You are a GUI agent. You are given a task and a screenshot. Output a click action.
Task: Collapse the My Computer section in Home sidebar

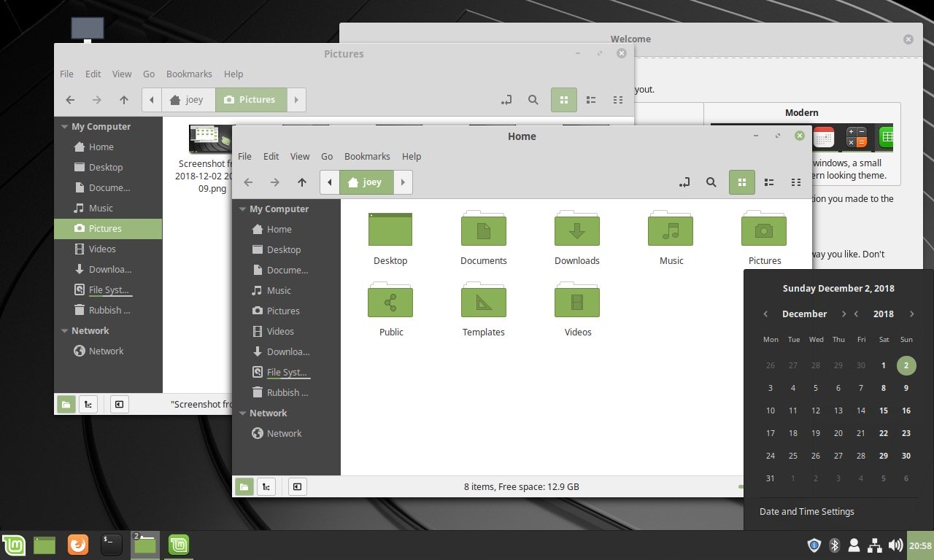[x=242, y=209]
